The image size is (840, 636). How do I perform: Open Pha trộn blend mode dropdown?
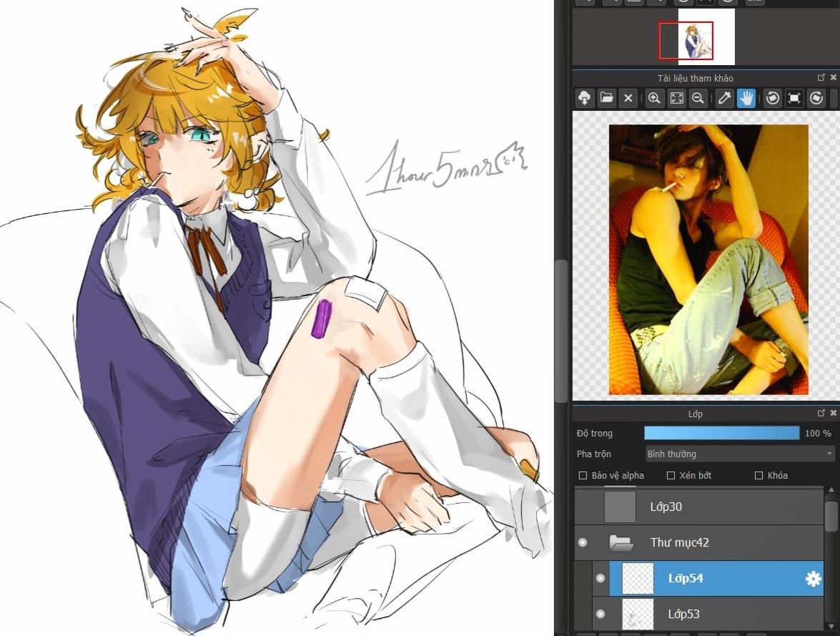(x=740, y=454)
